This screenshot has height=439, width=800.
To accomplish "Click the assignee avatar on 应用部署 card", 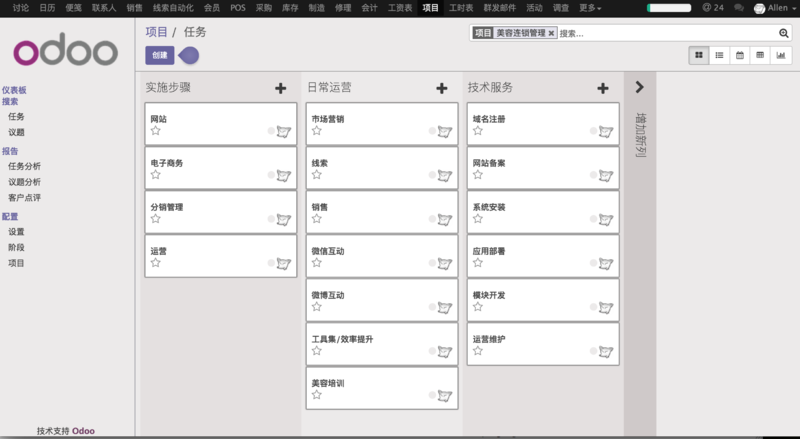I will click(606, 264).
